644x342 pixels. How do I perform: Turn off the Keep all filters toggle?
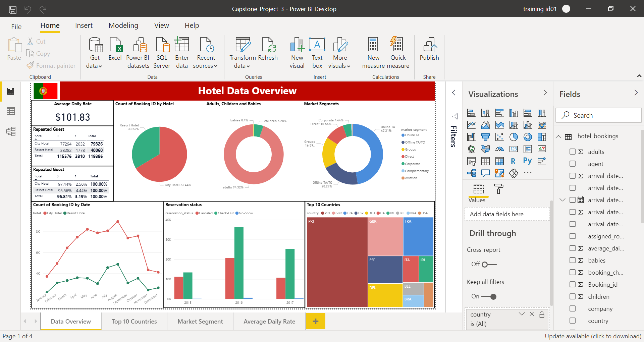[x=489, y=297]
